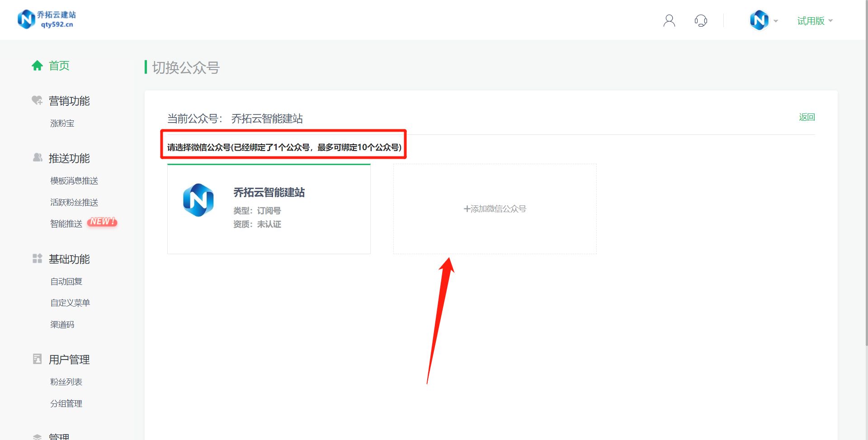The image size is (868, 440).
Task: Expand the 试用版 dropdown
Action: click(812, 21)
